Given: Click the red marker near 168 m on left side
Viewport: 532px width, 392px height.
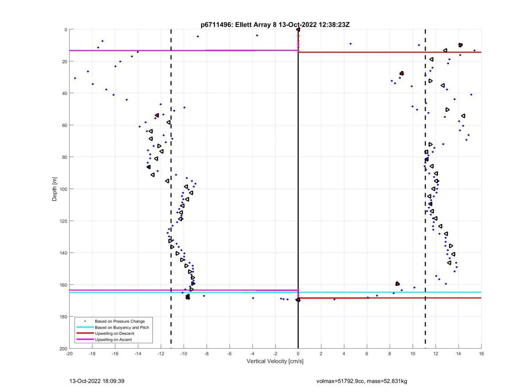Looking at the screenshot, I should click(x=188, y=297).
